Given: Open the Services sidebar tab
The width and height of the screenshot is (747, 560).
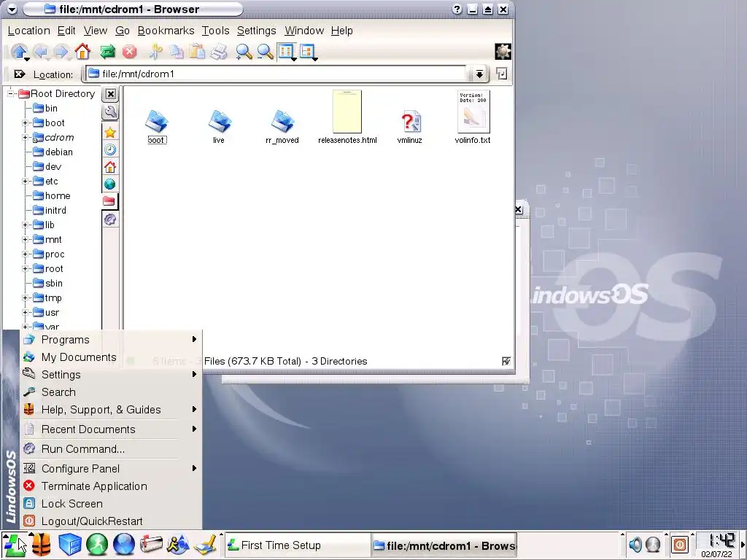Looking at the screenshot, I should pos(111,219).
